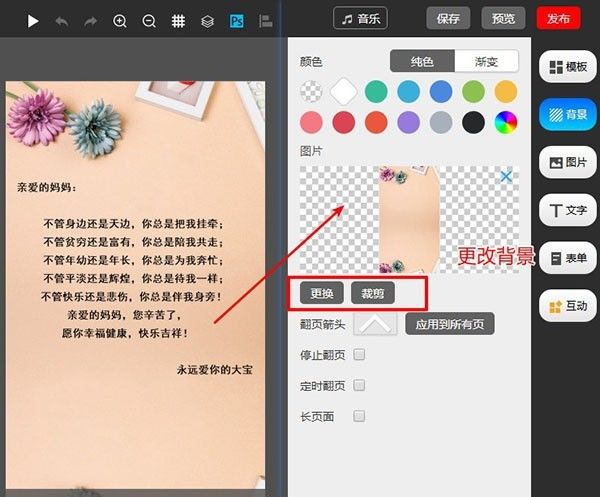
Task: Open the 翻页箭头 arrow selector
Action: point(375,324)
